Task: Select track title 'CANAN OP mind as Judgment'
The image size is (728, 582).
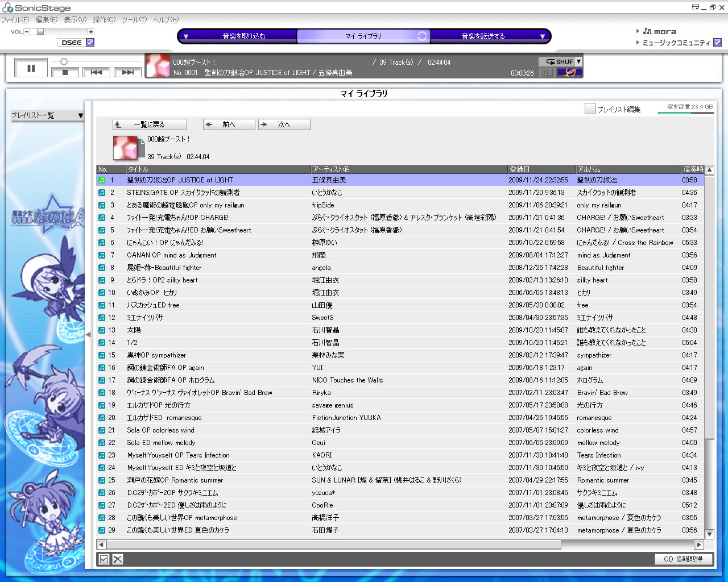Action: pyautogui.click(x=172, y=255)
